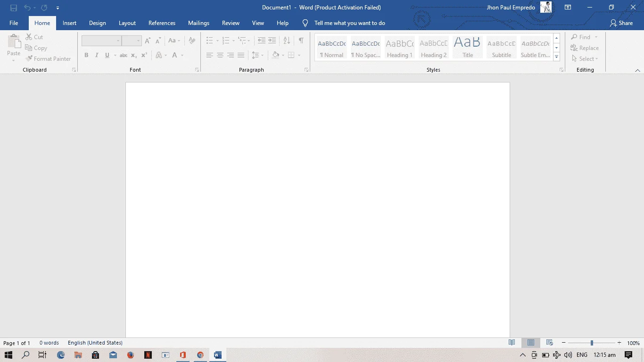Image resolution: width=644 pixels, height=362 pixels.
Task: Apply the No Spacing style
Action: pyautogui.click(x=366, y=48)
